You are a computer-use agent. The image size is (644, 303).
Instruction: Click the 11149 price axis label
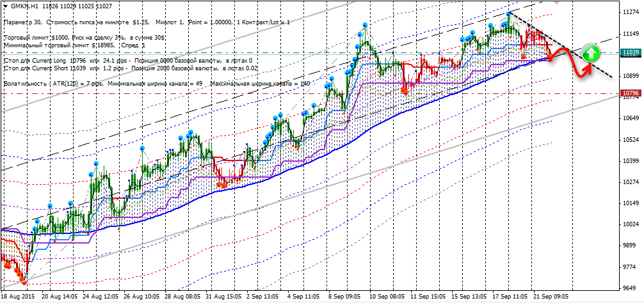pos(630,34)
